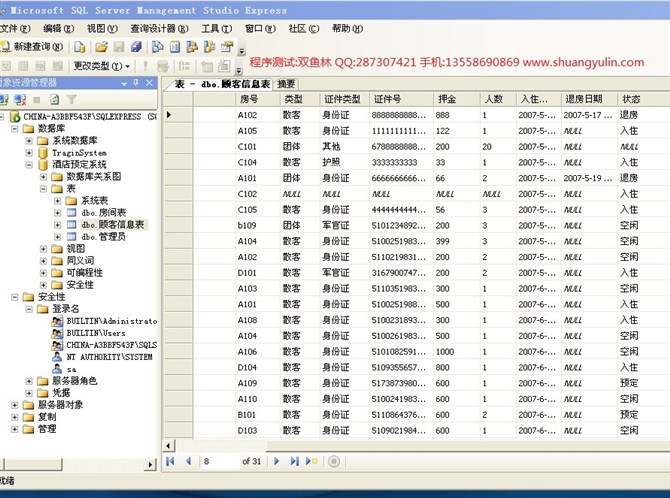This screenshot has height=498, width=670.
Task: Expand the TraginSystem database node
Action: click(x=29, y=153)
